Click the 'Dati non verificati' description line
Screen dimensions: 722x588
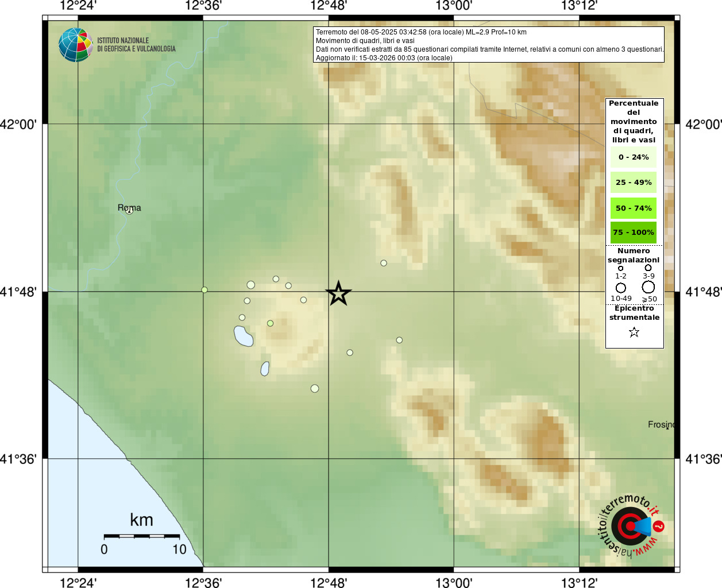[x=489, y=49]
